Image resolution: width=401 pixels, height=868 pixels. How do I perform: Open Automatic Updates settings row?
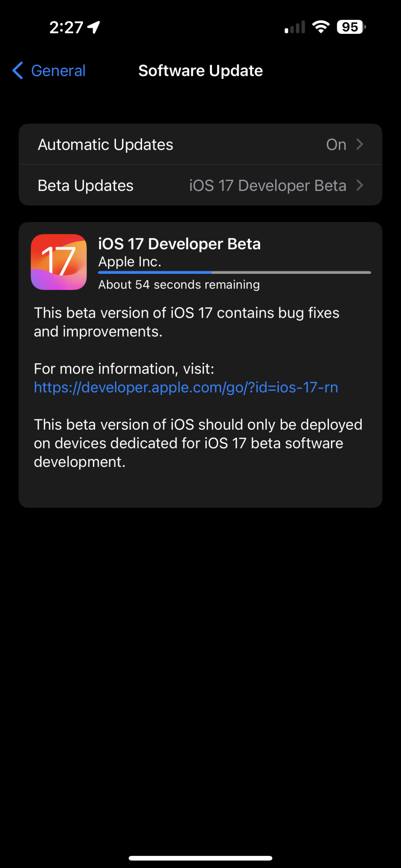coord(200,144)
